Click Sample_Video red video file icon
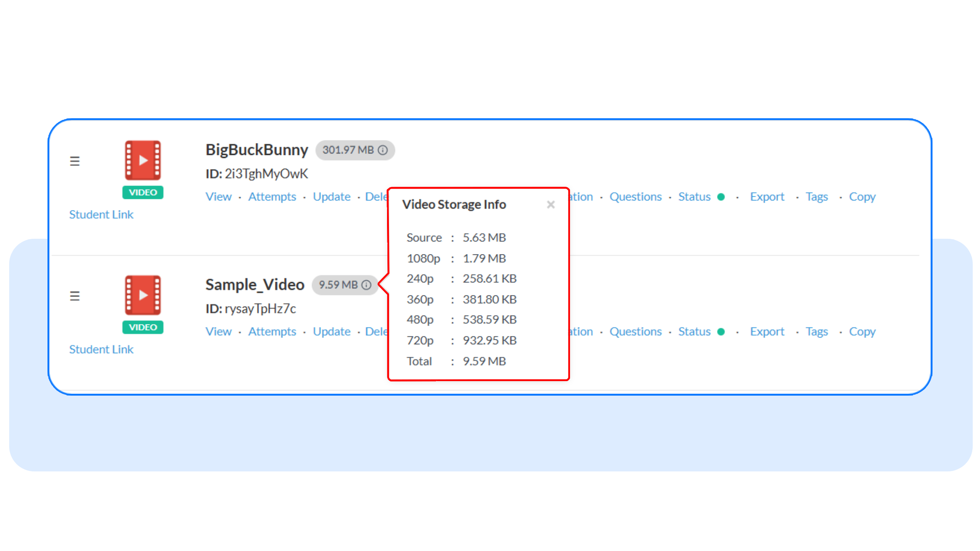980x551 pixels. point(143,295)
